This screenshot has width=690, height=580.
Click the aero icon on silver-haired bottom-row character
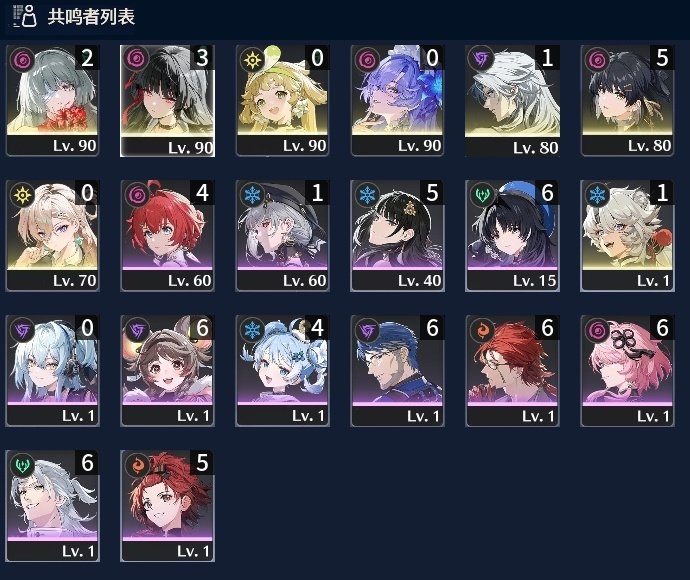(x=22, y=464)
